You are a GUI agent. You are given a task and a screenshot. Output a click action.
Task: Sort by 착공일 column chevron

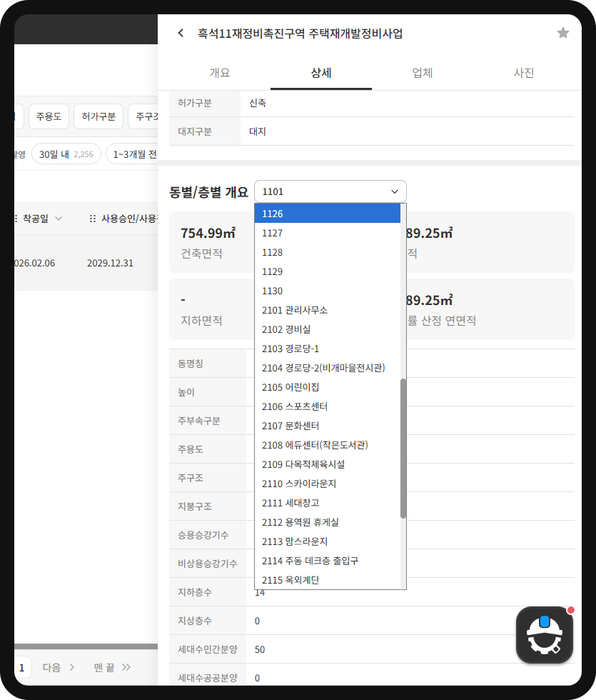coord(59,219)
